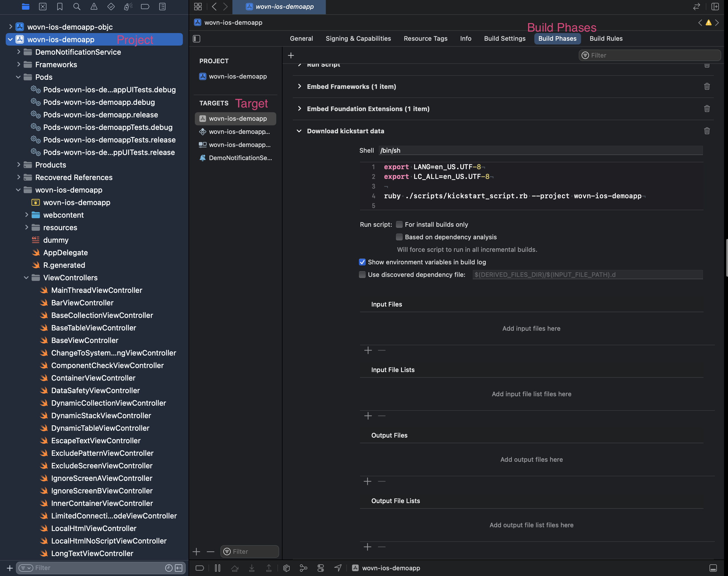728x576 pixels.
Task: Expand DemoNotificationService folder
Action: tap(19, 52)
